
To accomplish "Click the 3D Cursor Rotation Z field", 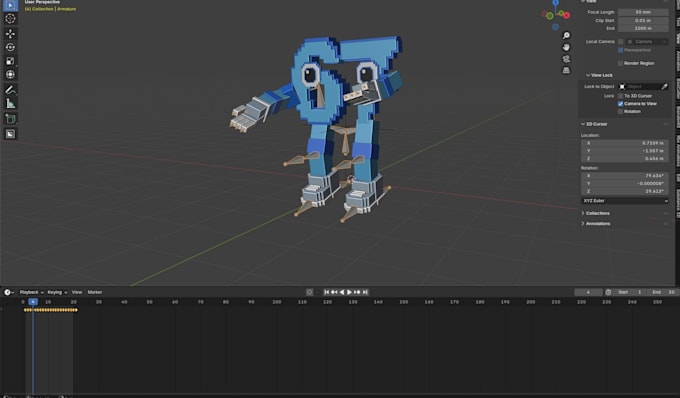I will [x=625, y=191].
